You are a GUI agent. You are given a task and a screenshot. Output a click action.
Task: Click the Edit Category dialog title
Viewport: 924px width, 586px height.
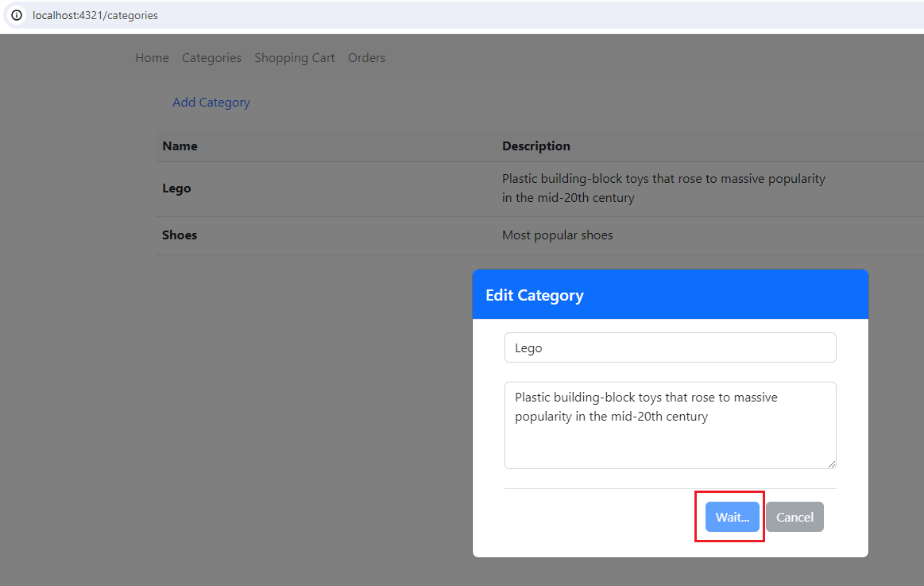[535, 295]
